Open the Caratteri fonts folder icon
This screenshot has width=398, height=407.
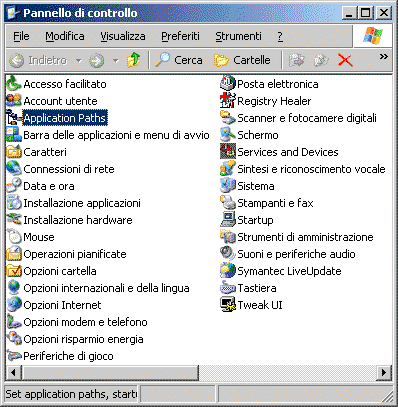14,152
